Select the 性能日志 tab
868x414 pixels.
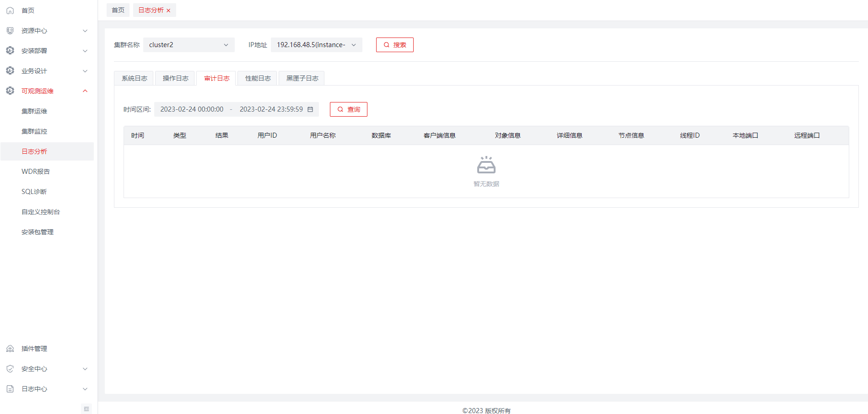click(x=258, y=78)
